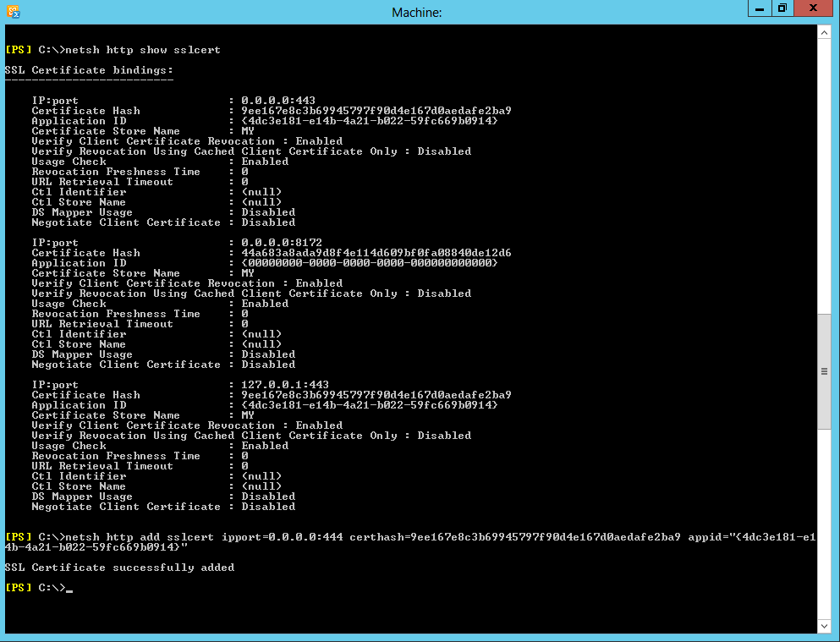Close the Machine console window

point(813,8)
